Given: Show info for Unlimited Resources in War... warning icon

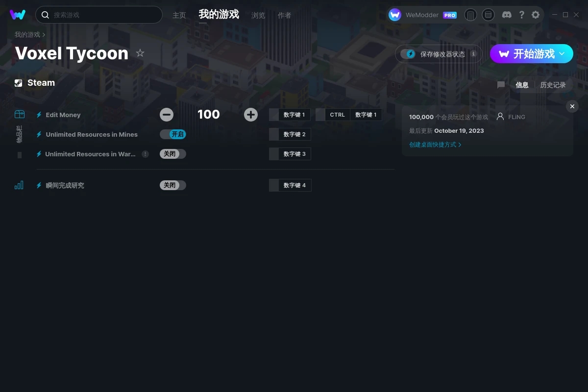Looking at the screenshot, I should (146, 154).
